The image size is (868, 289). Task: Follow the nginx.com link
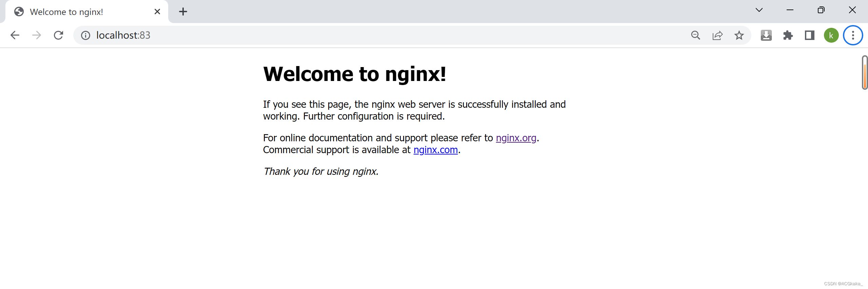point(436,150)
